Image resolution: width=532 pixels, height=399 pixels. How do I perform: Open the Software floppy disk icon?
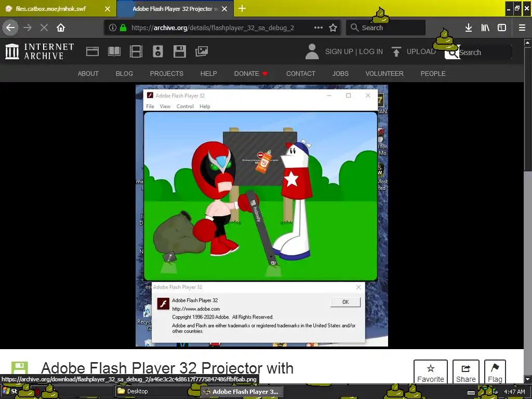tap(179, 51)
